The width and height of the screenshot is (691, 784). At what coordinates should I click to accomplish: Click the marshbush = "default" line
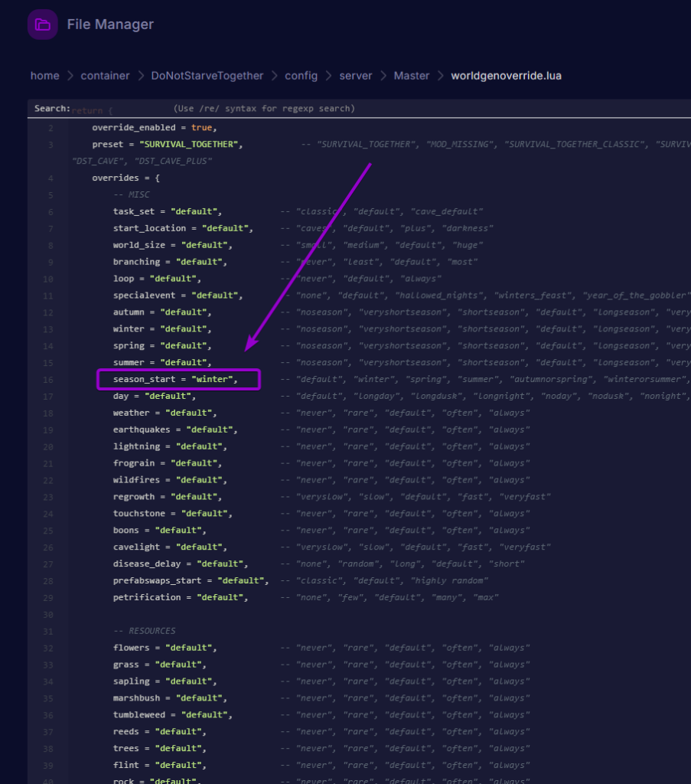pyautogui.click(x=170, y=697)
